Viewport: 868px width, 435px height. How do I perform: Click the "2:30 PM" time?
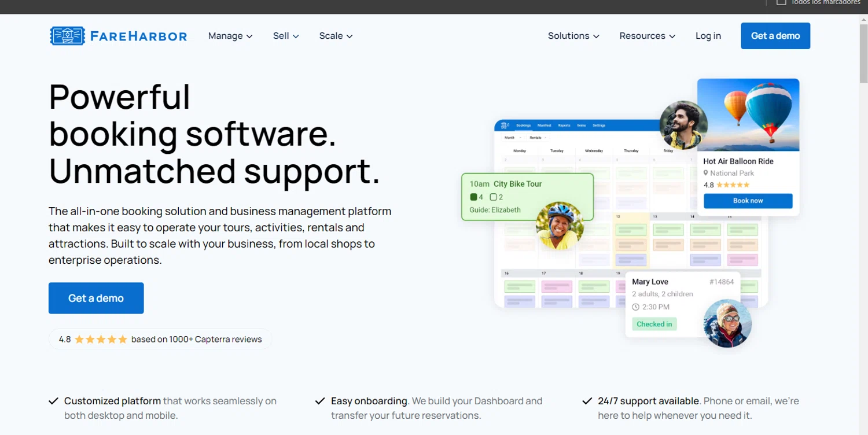656,307
